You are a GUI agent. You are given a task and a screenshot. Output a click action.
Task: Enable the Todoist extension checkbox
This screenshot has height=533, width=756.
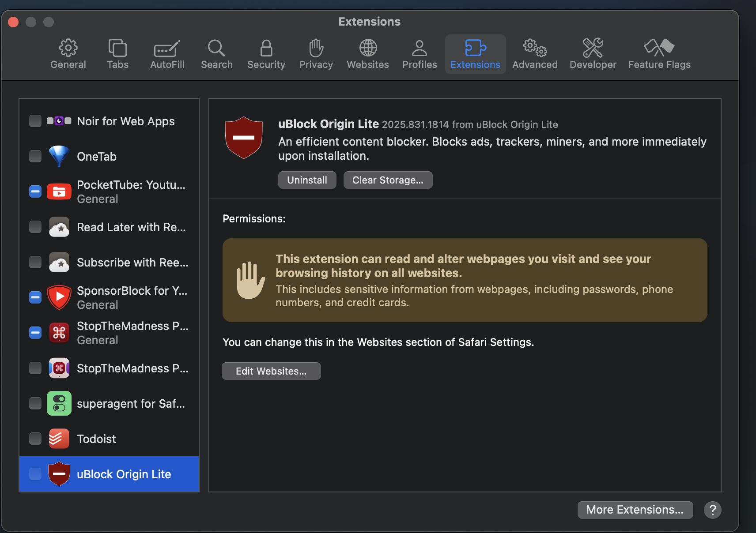[x=35, y=439]
